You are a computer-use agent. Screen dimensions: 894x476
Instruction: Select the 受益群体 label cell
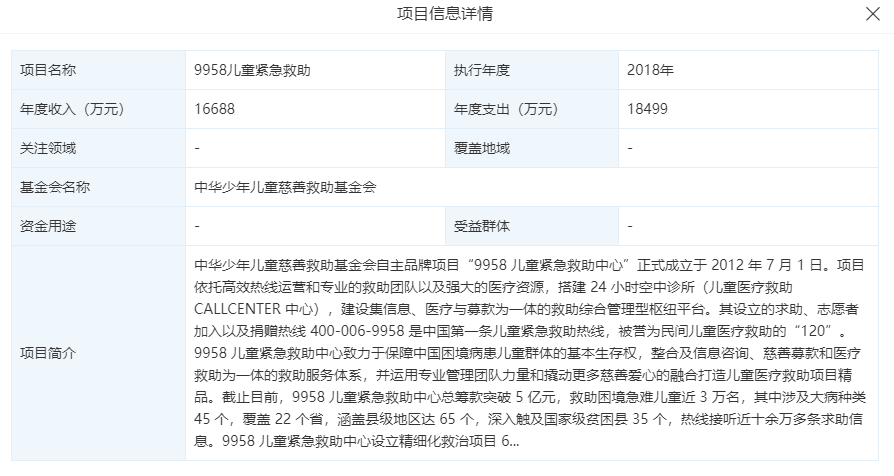click(531, 226)
